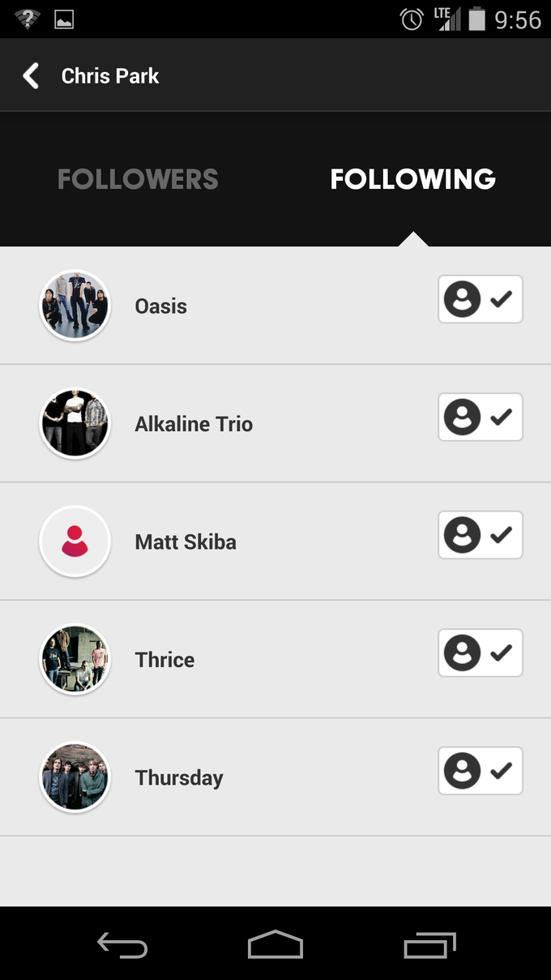Image resolution: width=551 pixels, height=980 pixels.
Task: Click the alarm clock status bar icon
Action: 412,19
